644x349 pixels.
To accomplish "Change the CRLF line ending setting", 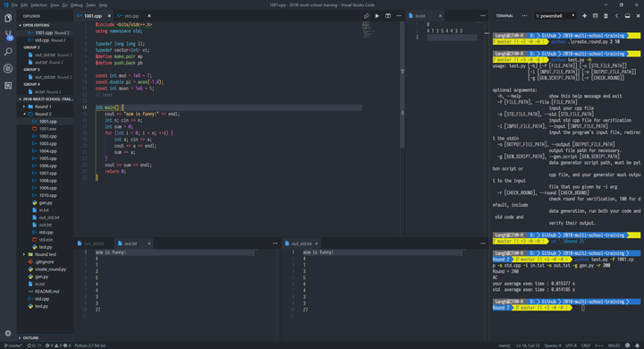I will click(x=586, y=345).
